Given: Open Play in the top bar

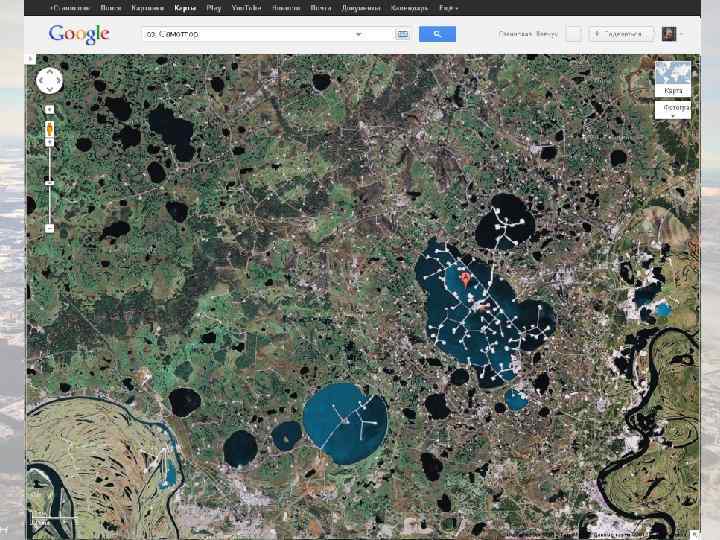Looking at the screenshot, I should coord(214,8).
